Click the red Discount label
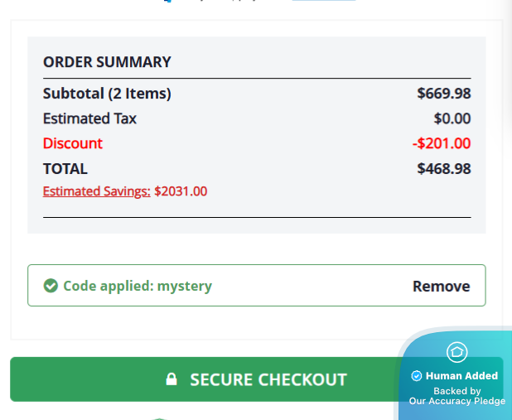512x420 pixels. click(x=73, y=143)
